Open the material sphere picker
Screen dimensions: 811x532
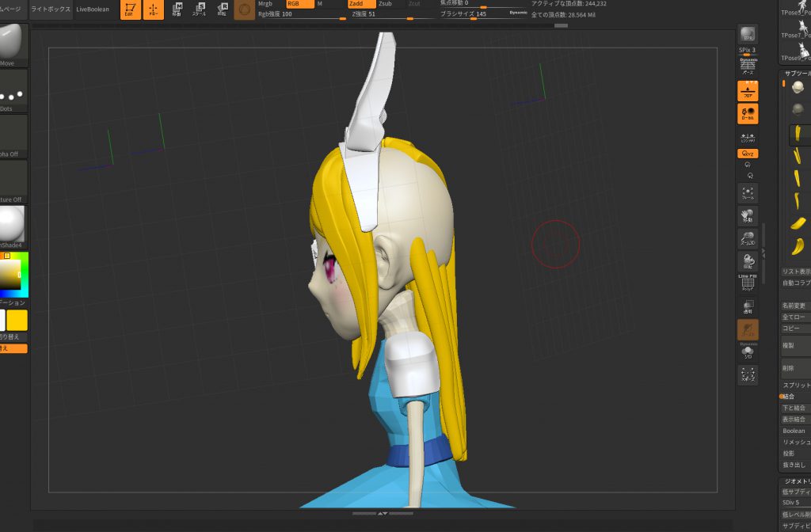click(x=13, y=226)
